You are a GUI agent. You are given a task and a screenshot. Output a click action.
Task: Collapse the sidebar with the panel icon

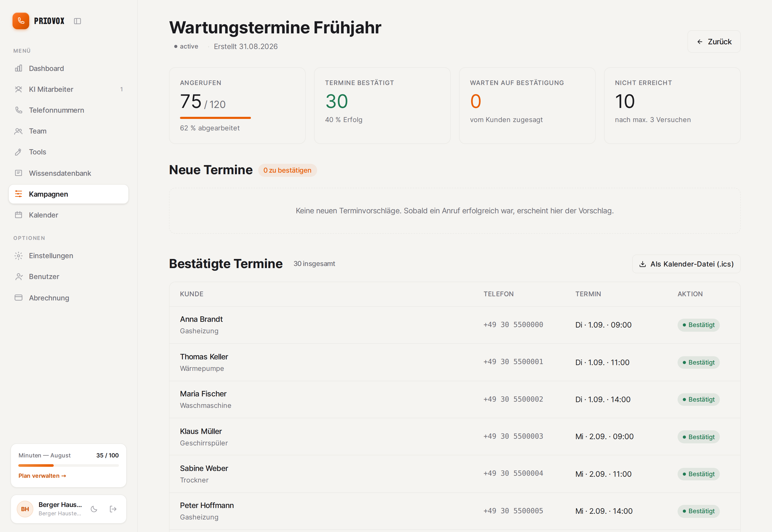click(x=77, y=21)
